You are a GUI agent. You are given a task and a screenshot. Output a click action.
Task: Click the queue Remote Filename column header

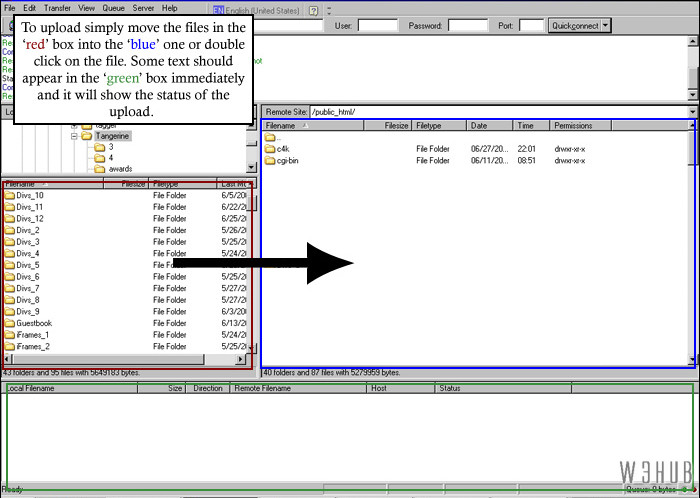[x=298, y=388]
